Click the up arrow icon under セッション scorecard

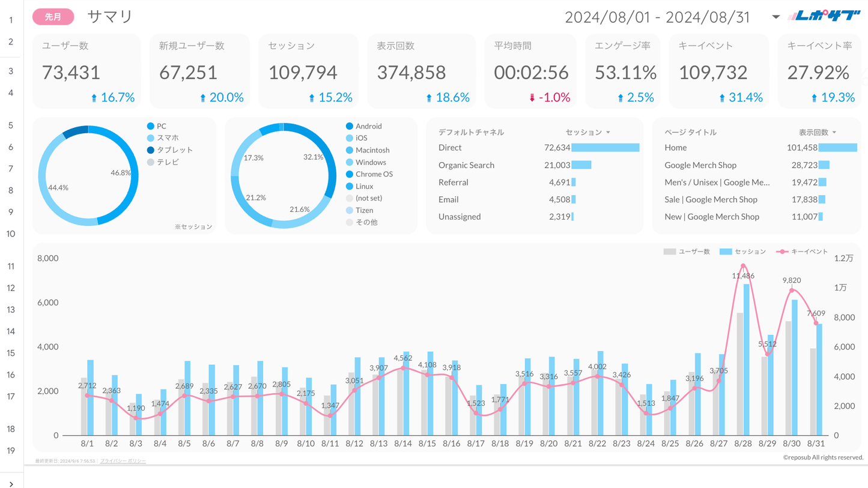[x=311, y=98]
